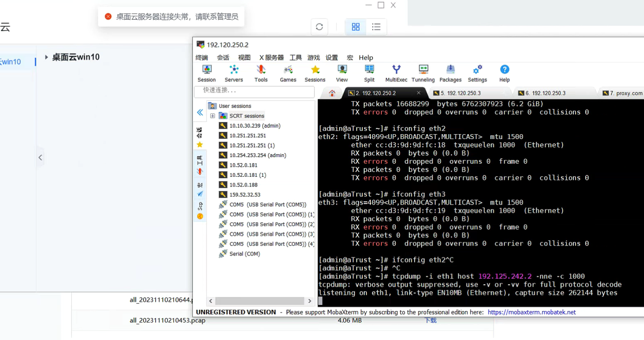644x340 pixels.
Task: Open the 10.52.0.188 saved session
Action: coord(243,185)
